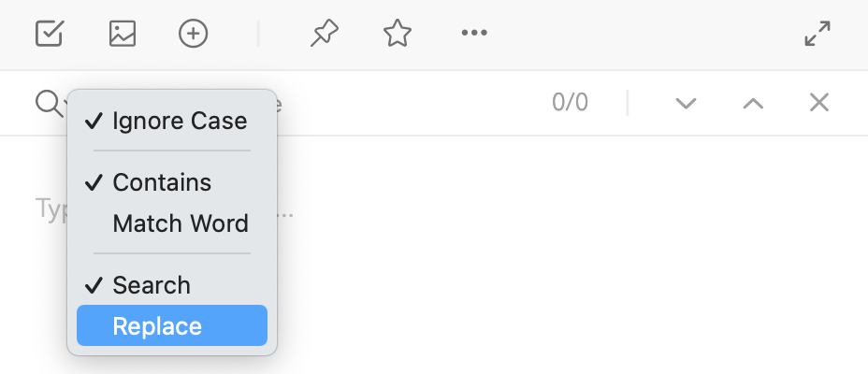Mark the note as favorite with star
The width and height of the screenshot is (868, 374).
(x=398, y=34)
